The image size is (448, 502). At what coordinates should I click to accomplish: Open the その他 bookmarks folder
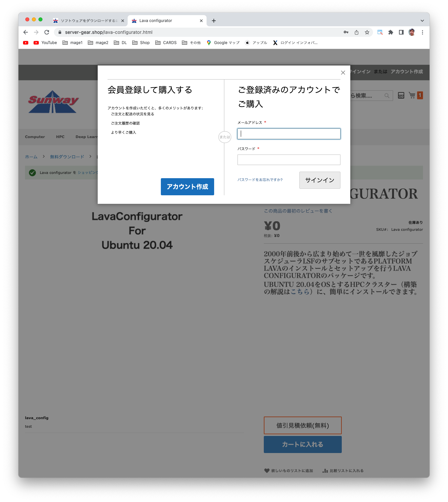(191, 43)
